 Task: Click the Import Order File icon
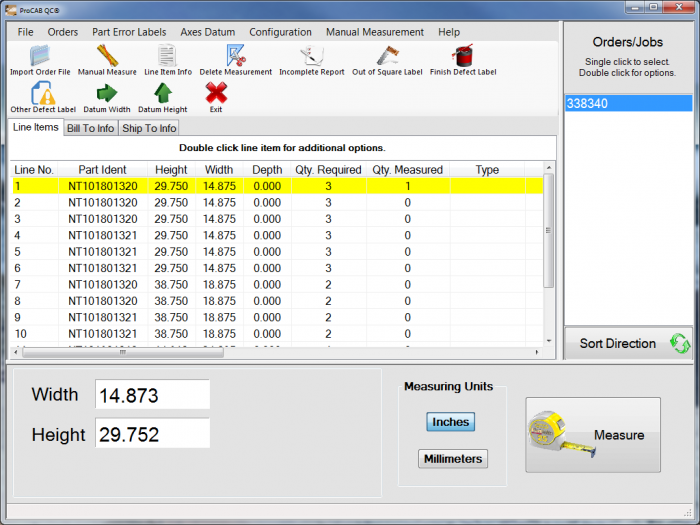coord(40,56)
